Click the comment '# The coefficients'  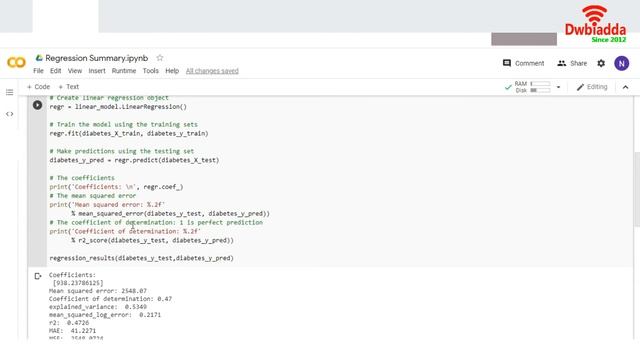click(x=82, y=178)
